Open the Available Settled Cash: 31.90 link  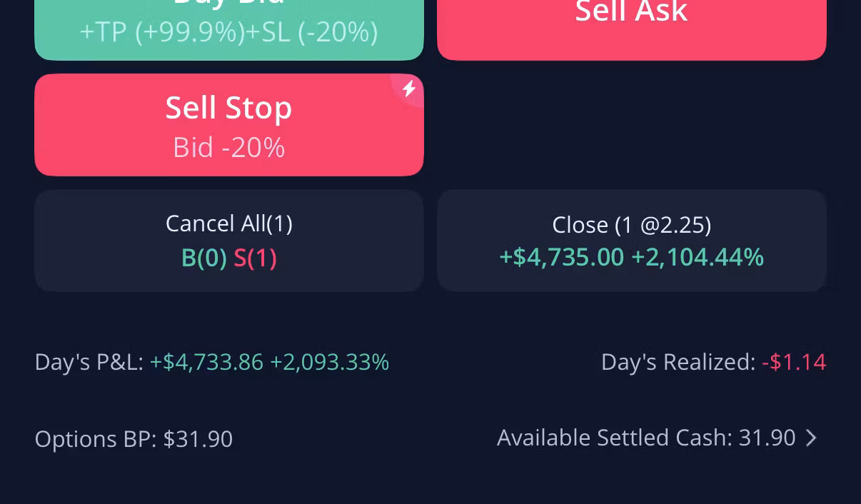645,438
